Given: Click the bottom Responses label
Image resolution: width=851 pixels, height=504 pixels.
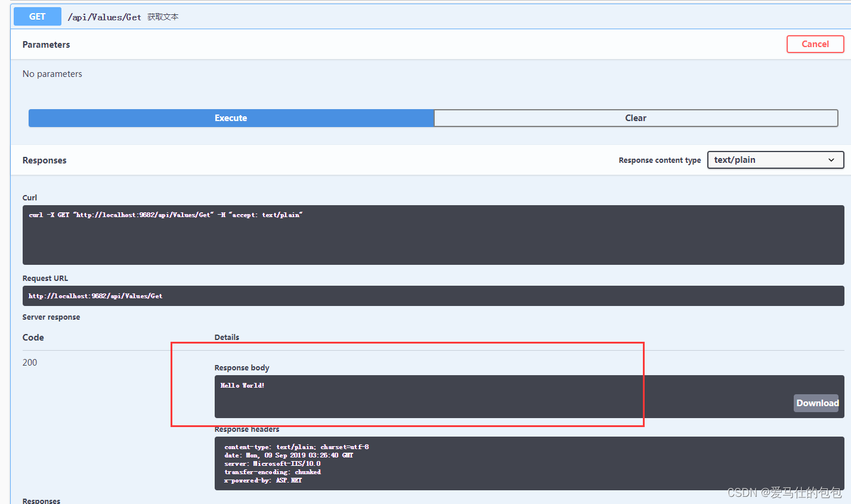Looking at the screenshot, I should coord(41,500).
